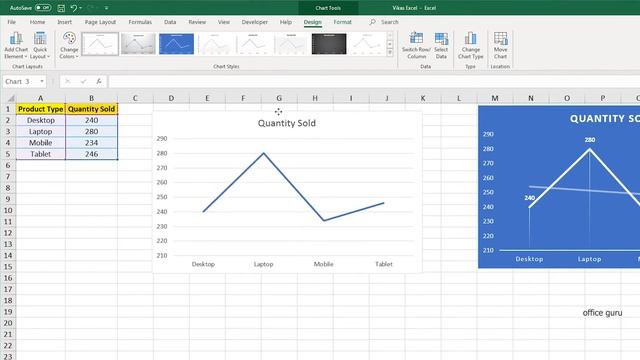Select the Tablet cell in column A
Viewport: 640px width, 360px height.
click(x=40, y=154)
